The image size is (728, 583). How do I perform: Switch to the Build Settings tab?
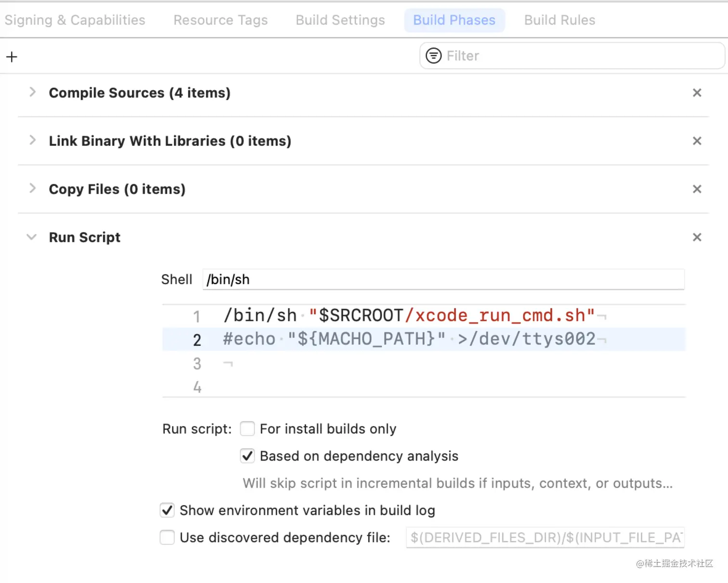click(340, 20)
